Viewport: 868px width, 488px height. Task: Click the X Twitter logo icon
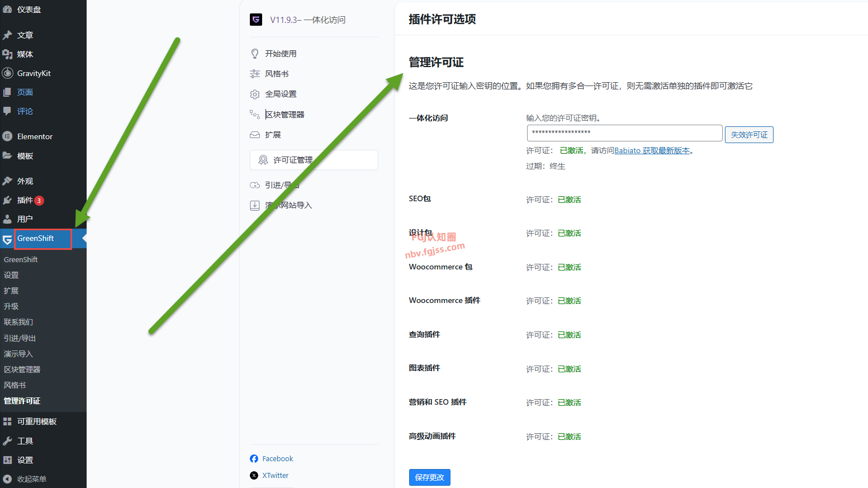(x=254, y=476)
